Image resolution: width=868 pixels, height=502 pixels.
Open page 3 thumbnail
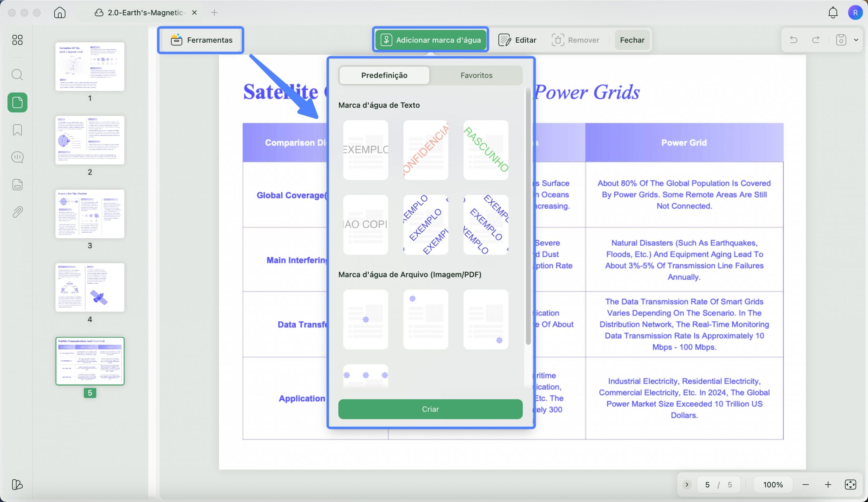coord(90,214)
